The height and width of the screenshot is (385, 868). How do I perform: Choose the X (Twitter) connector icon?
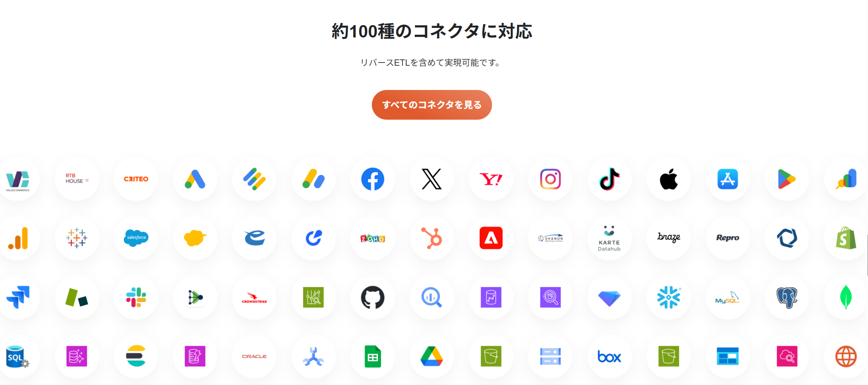[432, 179]
